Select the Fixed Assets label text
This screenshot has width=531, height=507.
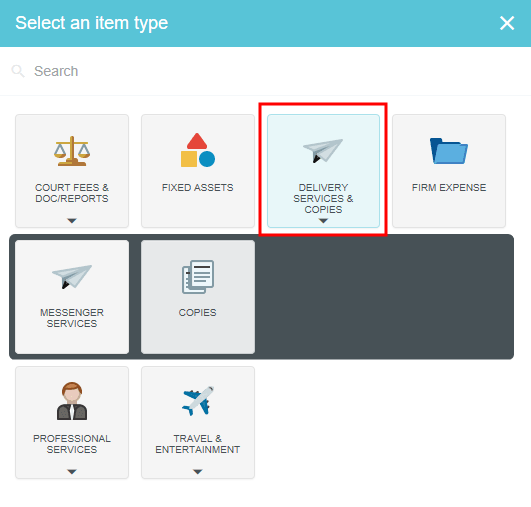point(198,188)
